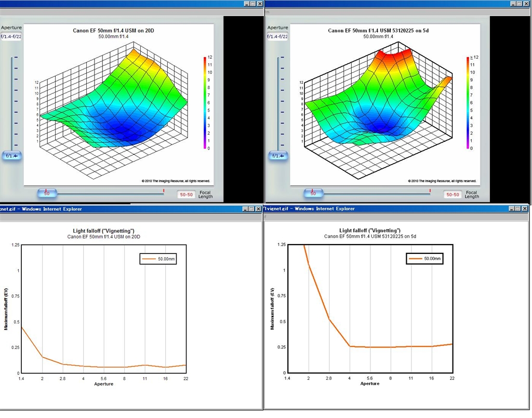Minimize the 20D vignetting Internet Explorer window
The width and height of the screenshot is (532, 418).
pos(245,209)
